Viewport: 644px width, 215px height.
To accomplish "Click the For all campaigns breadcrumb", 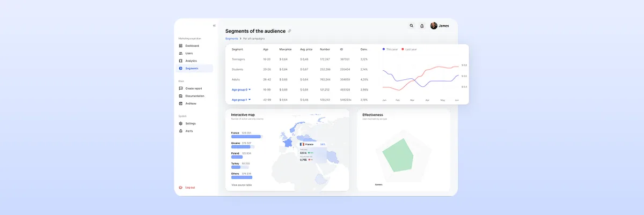I will pos(254,39).
